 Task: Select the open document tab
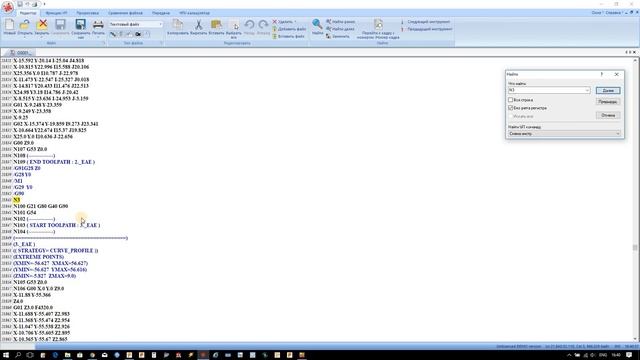[20, 52]
